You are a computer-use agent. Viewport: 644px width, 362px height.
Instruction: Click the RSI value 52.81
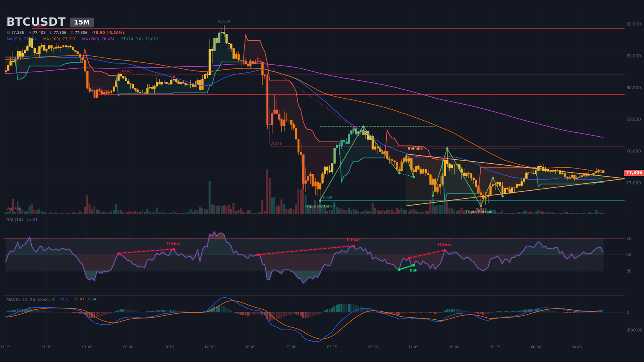click(32, 220)
